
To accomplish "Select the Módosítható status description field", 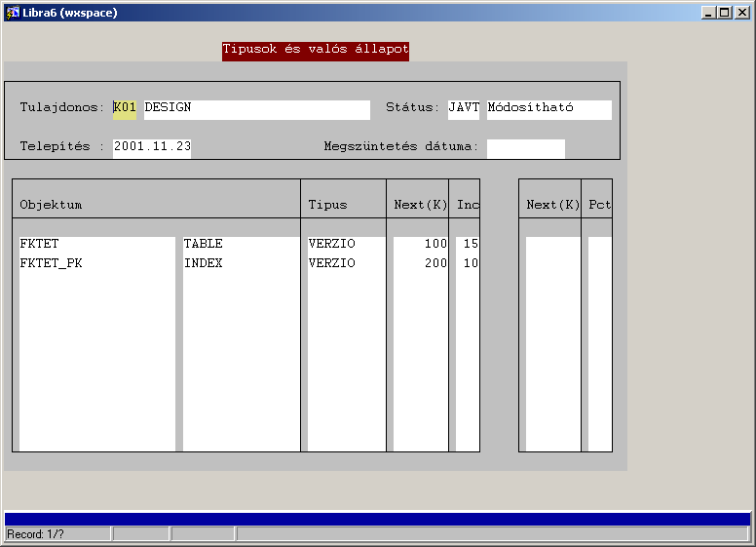I will point(549,109).
